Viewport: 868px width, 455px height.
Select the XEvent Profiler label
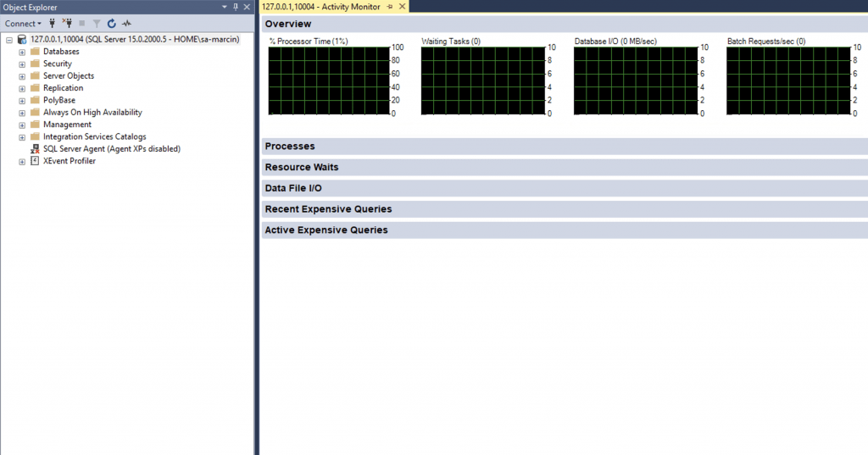(x=70, y=161)
